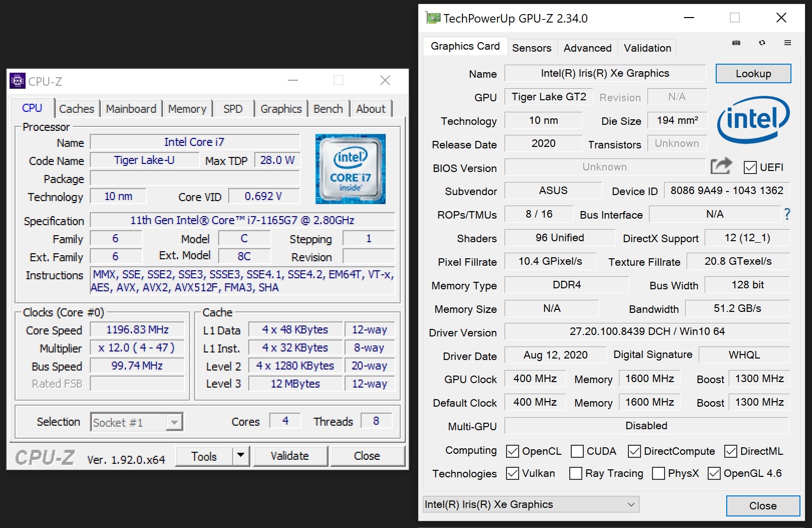812x528 pixels.
Task: Switch to the Sensors tab in GPU-Z
Action: (x=532, y=48)
